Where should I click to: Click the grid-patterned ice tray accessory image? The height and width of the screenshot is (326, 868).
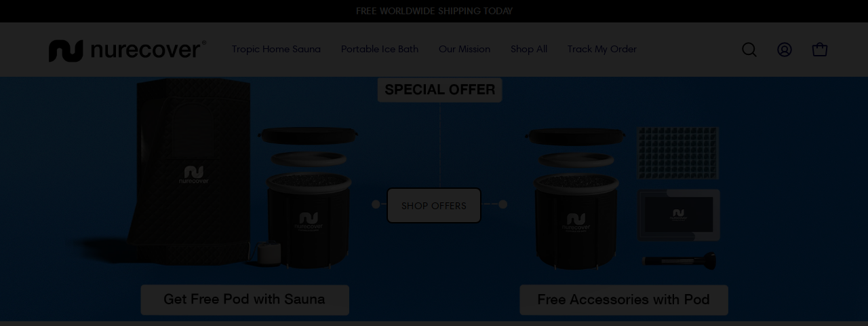pos(677,153)
